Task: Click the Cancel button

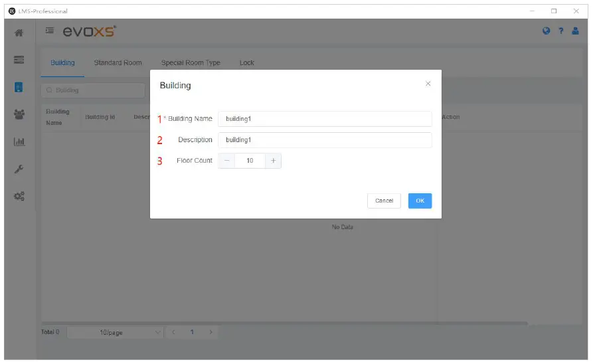Action: pyautogui.click(x=384, y=201)
